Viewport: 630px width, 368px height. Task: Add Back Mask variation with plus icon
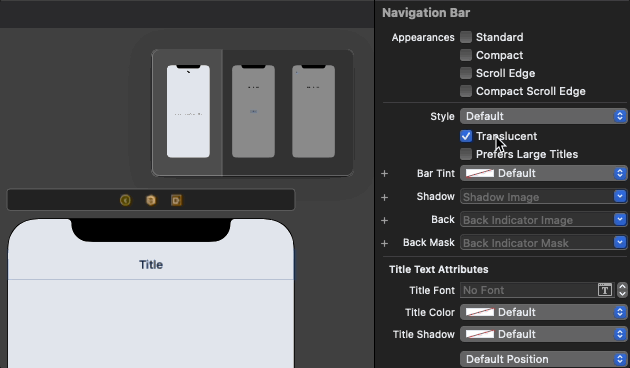point(385,243)
